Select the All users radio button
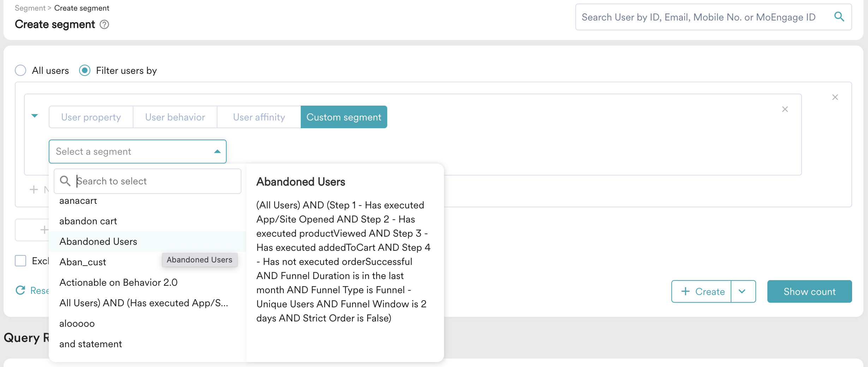The image size is (868, 367). tap(20, 70)
